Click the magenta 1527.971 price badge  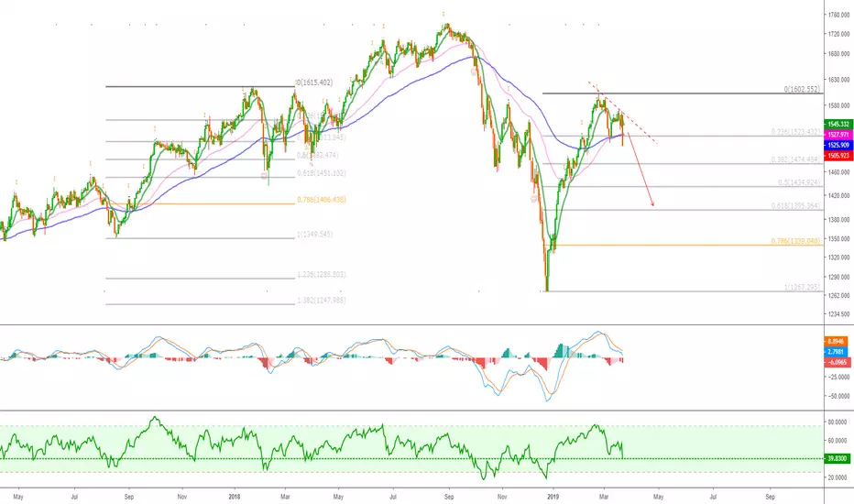tap(838, 135)
